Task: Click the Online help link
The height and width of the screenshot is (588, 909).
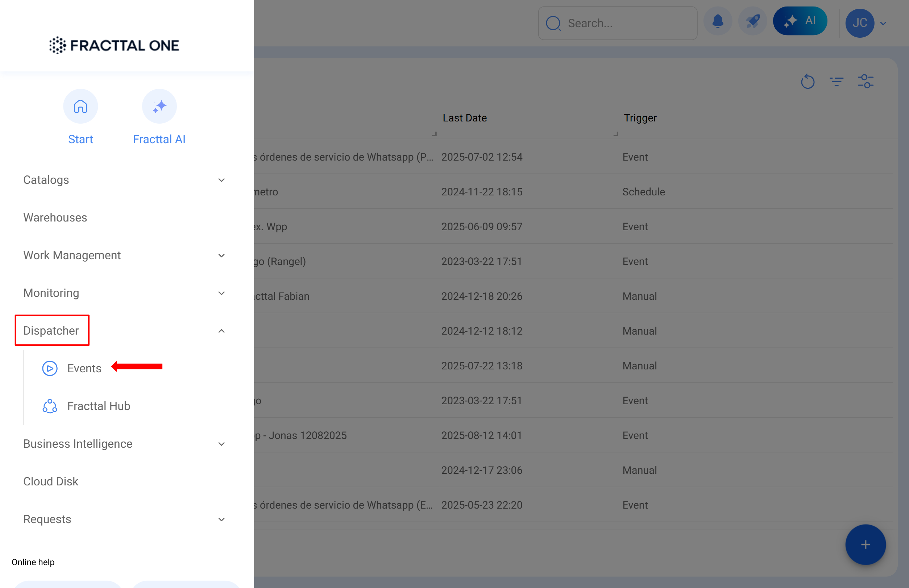Action: [x=33, y=562]
